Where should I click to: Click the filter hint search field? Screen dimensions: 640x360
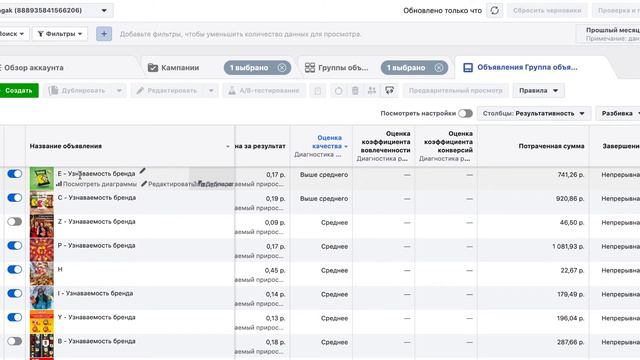point(240,34)
